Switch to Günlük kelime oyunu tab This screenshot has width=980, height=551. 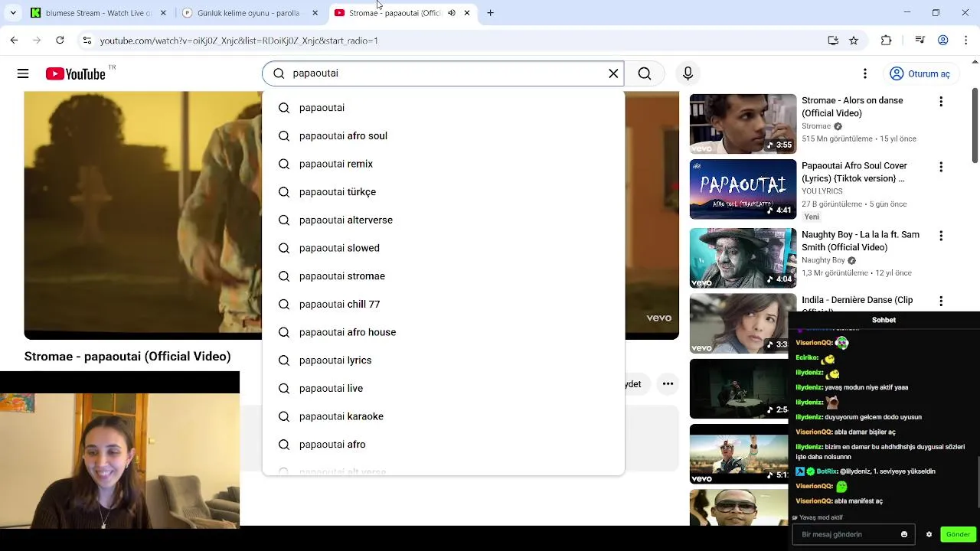click(x=249, y=13)
